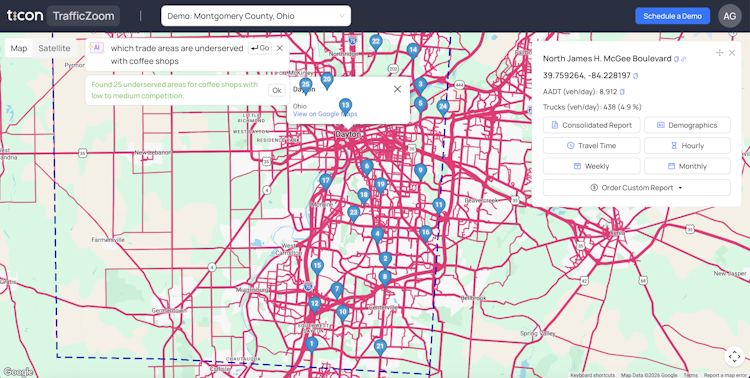The height and width of the screenshot is (378, 750).
Task: Open the Demographics report
Action: (x=687, y=125)
